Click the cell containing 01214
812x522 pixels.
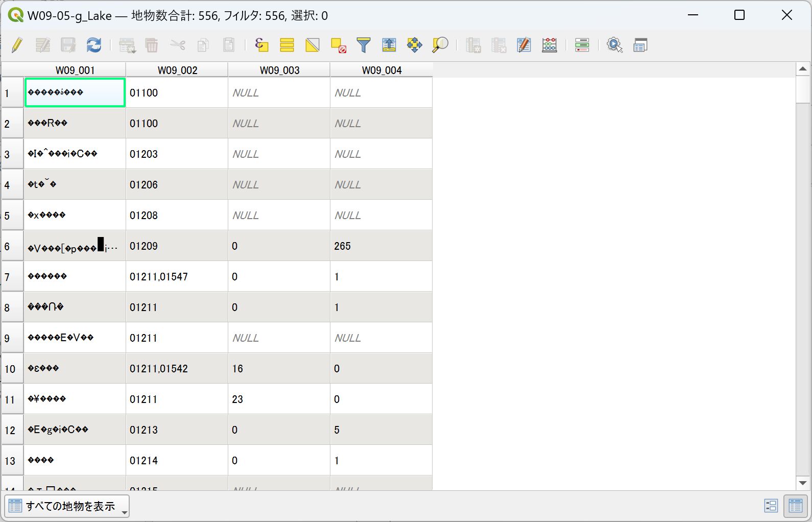pos(177,460)
